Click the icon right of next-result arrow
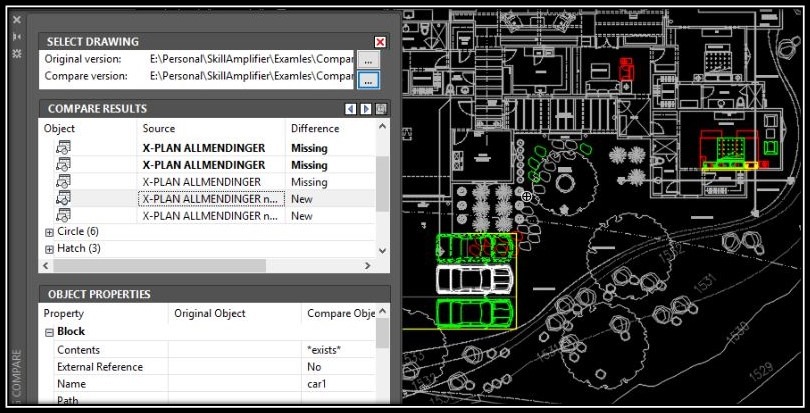The width and height of the screenshot is (810, 413). [381, 109]
